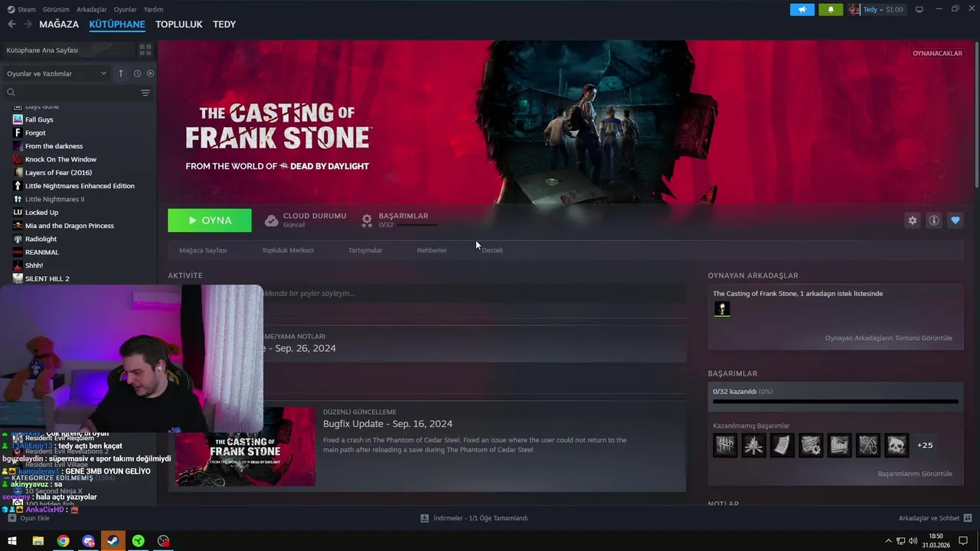Screen dimensions: 980x551
Task: Open CLOUD DURUMU status
Action: (305, 220)
